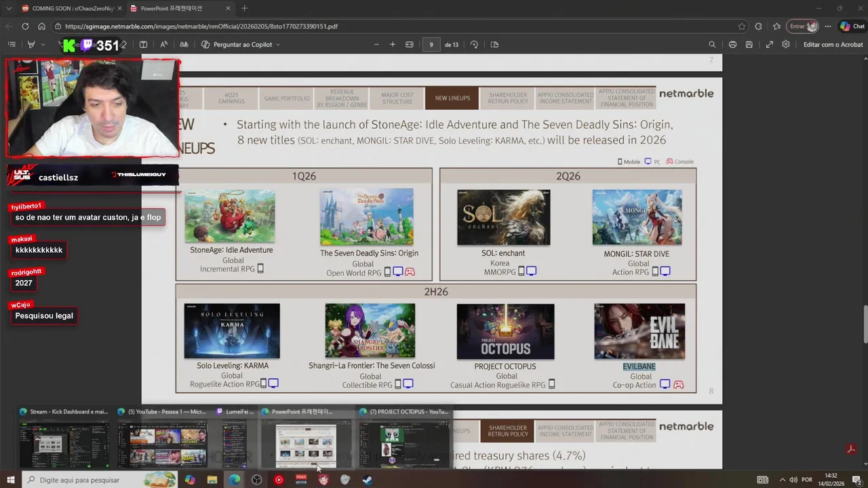Viewport: 868px width, 488px height.
Task: Click The Seven Deadly Sins: Origin image
Action: coord(367,217)
